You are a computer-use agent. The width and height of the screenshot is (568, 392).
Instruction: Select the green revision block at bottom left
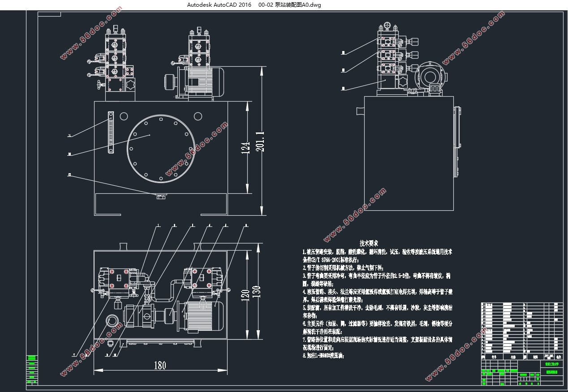(31, 370)
